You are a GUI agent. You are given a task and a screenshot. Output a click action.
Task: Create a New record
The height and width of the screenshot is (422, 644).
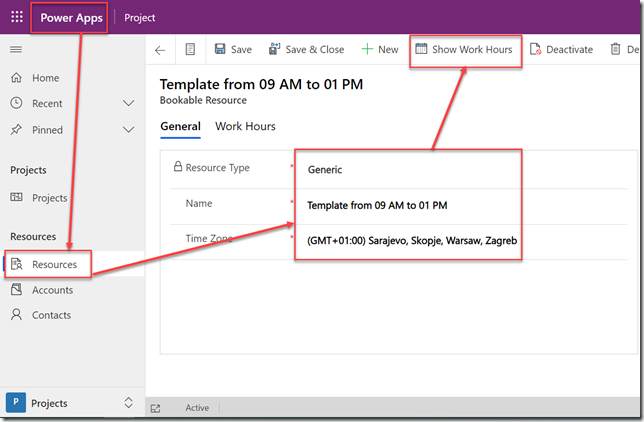pos(380,49)
